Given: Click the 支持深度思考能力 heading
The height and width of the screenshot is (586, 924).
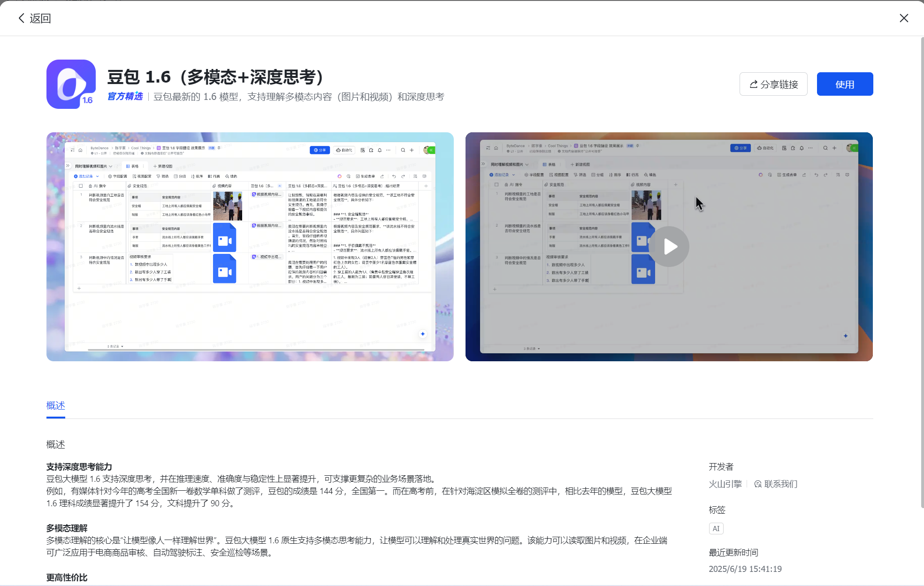Looking at the screenshot, I should [x=79, y=467].
